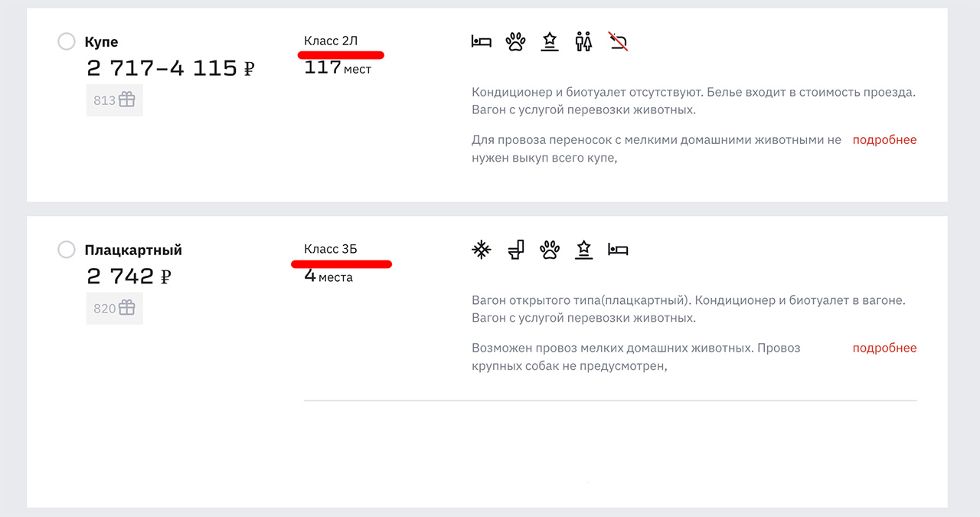
Task: Click the 820 bonus gift badge
Action: tap(114, 309)
